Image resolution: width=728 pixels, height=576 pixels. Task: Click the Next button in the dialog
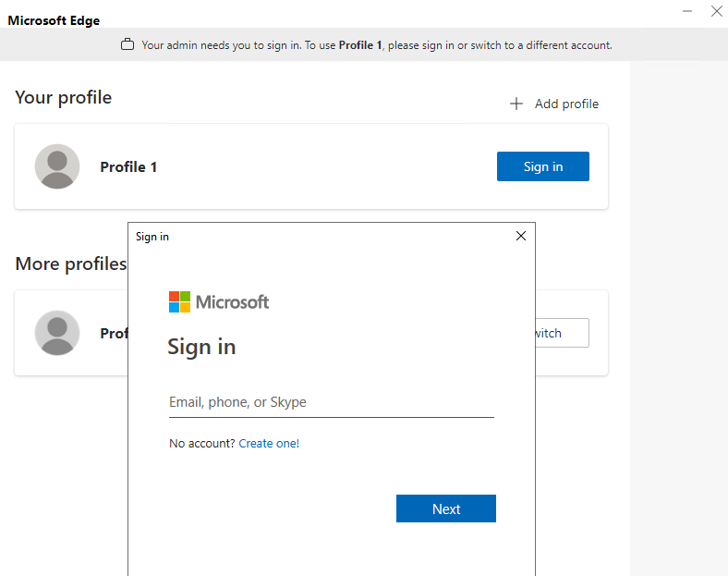coord(445,509)
